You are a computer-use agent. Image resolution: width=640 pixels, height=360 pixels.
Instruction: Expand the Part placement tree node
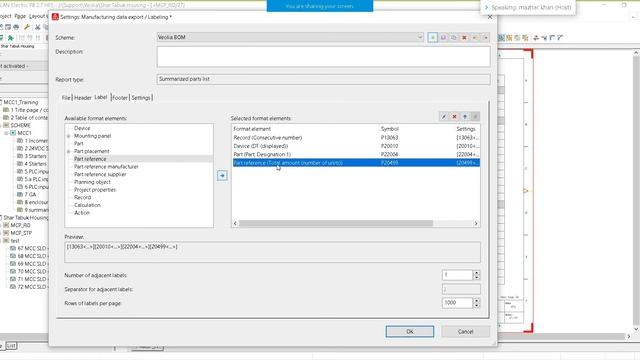pyautogui.click(x=69, y=151)
